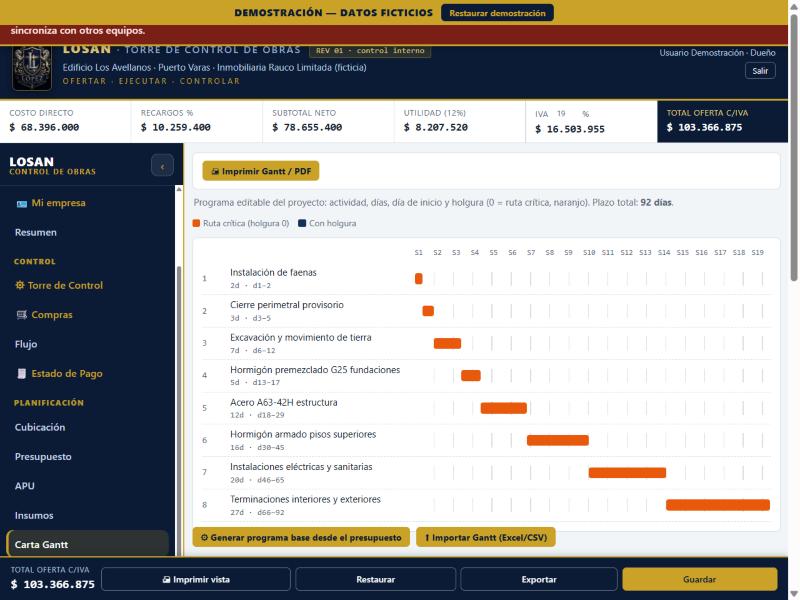
Task: Click Restaurar demostración button
Action: (x=497, y=13)
